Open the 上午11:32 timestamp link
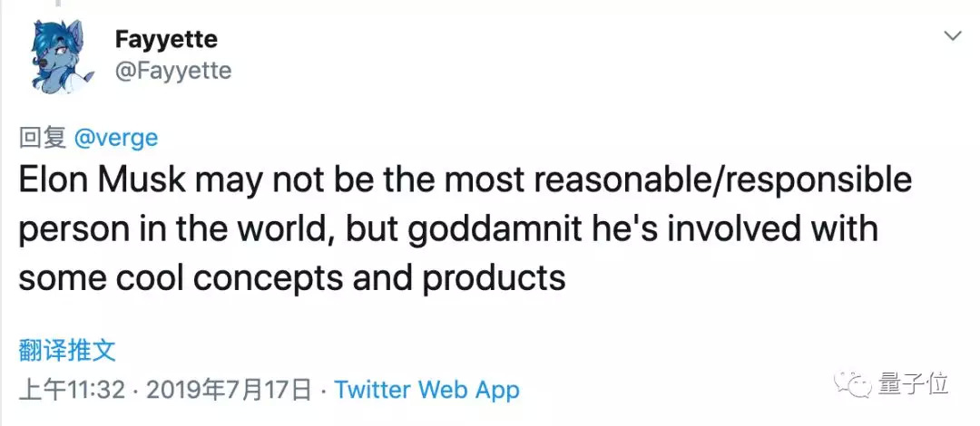Image resolution: width=980 pixels, height=426 pixels. pyautogui.click(x=72, y=390)
